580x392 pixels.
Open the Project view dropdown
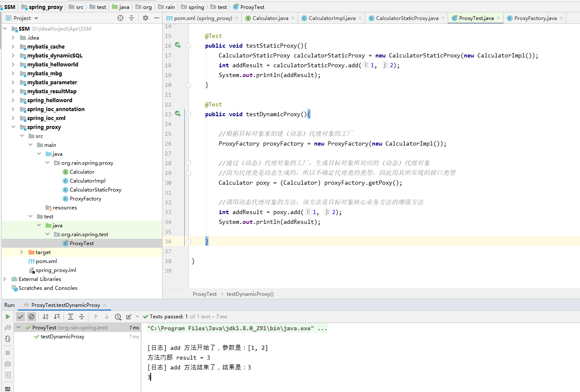[36, 18]
